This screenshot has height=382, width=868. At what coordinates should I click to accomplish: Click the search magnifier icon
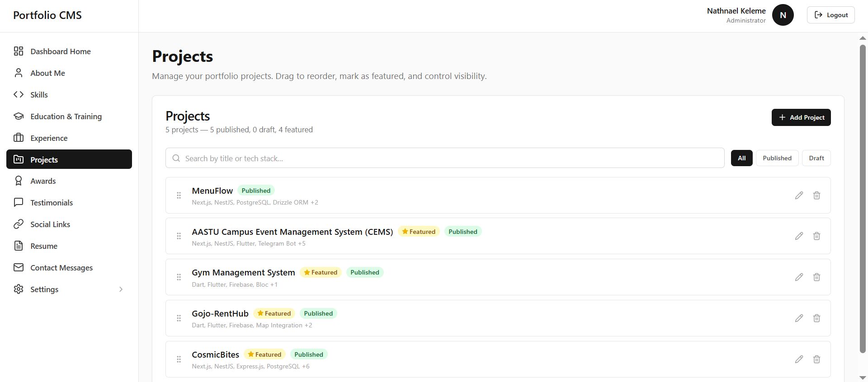(176, 158)
